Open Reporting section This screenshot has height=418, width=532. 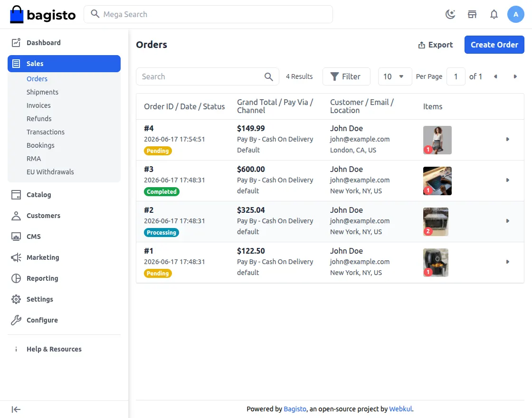click(64, 278)
